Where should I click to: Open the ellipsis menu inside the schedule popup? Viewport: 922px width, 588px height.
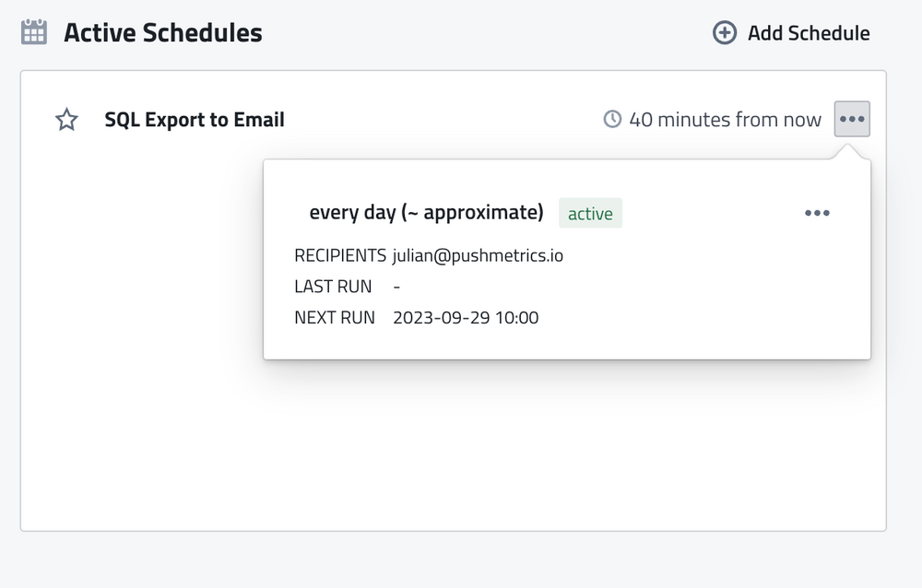click(x=817, y=213)
